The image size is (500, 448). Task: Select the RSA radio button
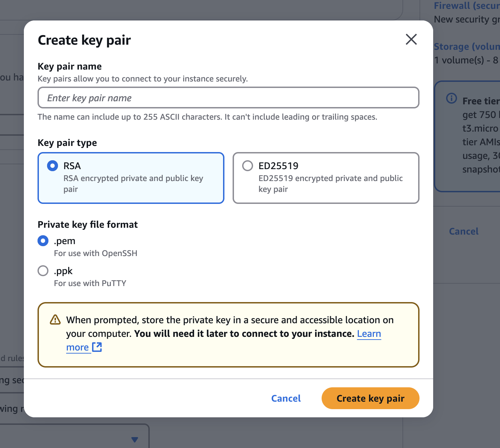coord(52,166)
